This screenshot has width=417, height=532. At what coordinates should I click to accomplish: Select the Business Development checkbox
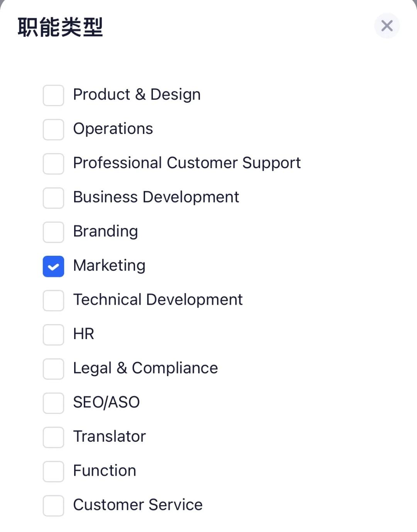[x=53, y=198]
